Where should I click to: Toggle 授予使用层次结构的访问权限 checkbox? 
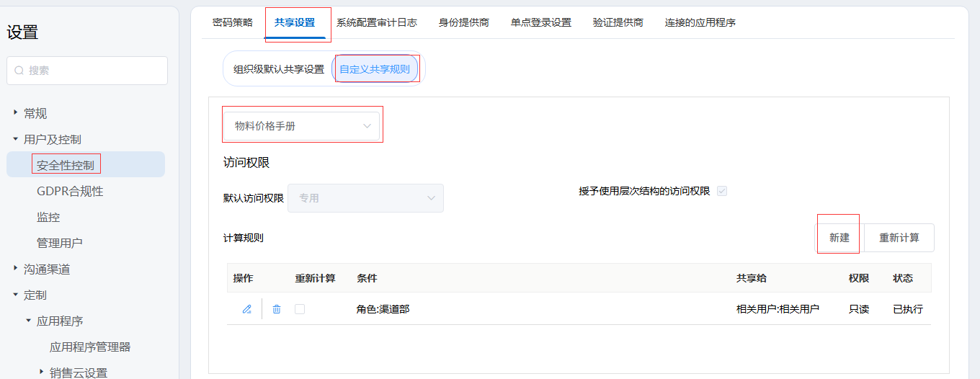(x=722, y=191)
